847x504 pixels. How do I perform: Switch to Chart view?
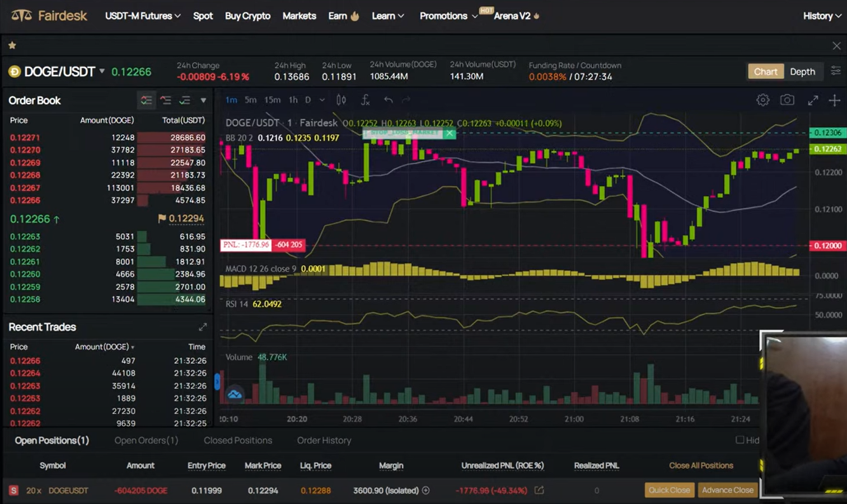tap(765, 72)
